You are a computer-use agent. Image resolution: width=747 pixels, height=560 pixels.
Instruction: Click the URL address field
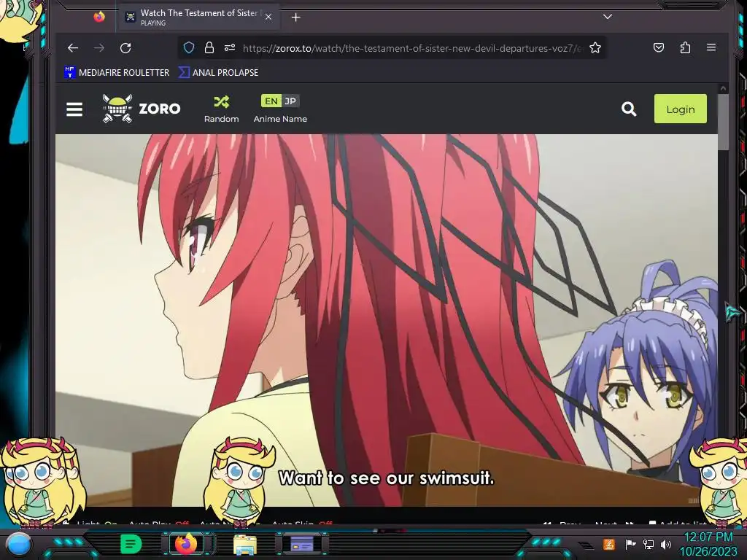412,48
